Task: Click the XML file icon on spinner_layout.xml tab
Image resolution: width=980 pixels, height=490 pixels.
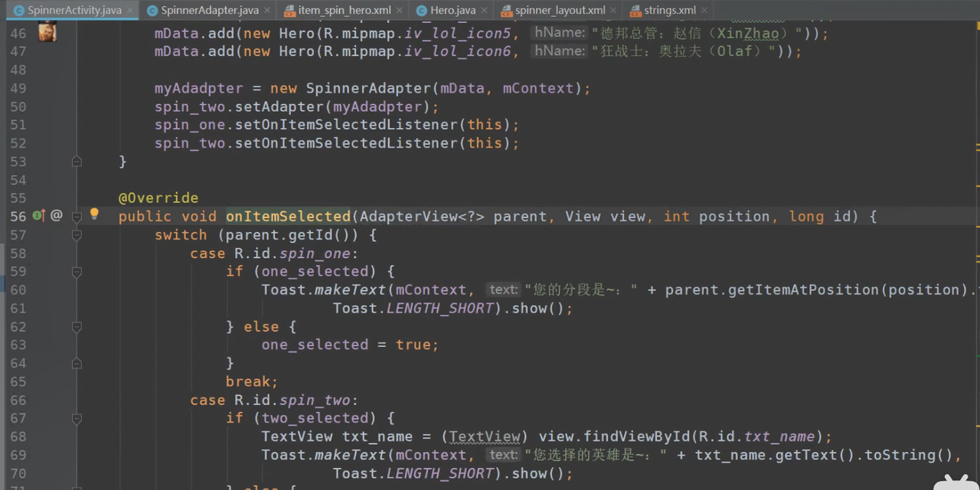Action: [506, 11]
